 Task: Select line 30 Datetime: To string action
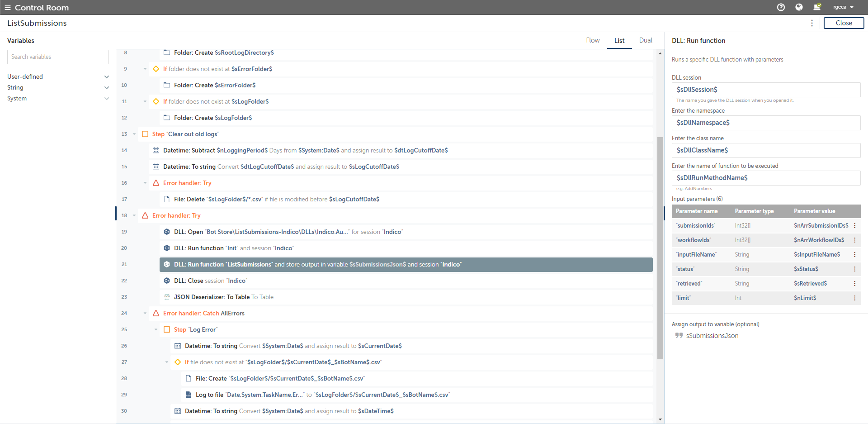pos(411,411)
